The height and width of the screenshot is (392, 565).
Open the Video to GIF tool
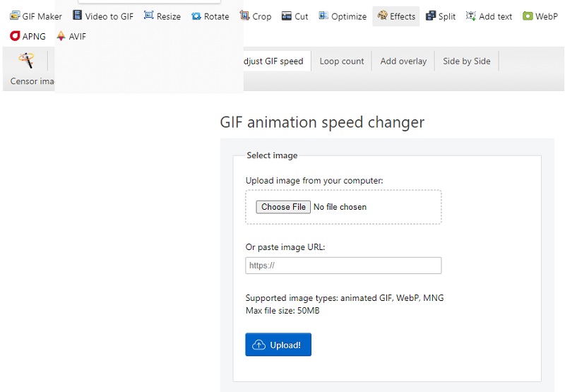tap(102, 16)
